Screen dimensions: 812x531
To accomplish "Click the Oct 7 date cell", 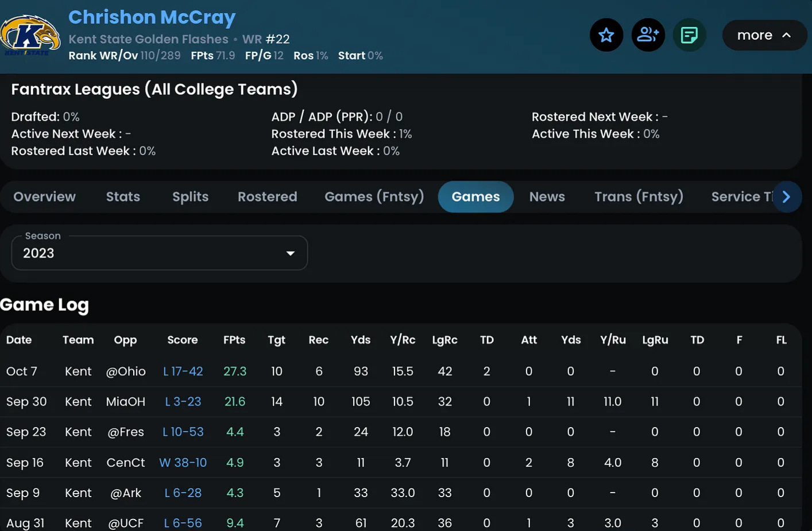I will [22, 371].
